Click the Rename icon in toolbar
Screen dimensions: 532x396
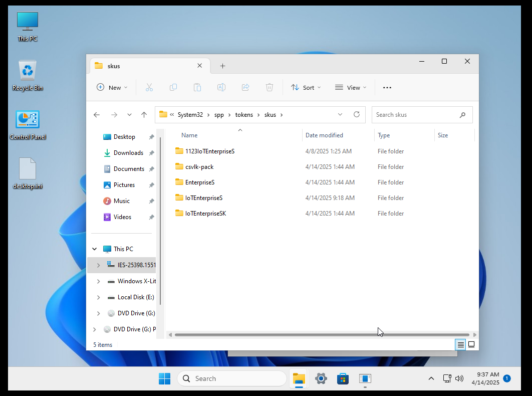point(221,88)
